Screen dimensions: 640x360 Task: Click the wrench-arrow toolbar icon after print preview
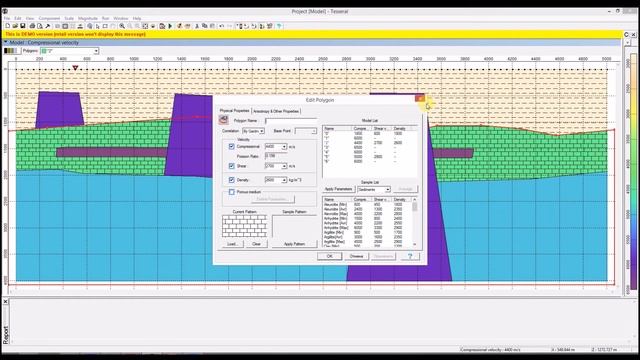click(x=48, y=26)
